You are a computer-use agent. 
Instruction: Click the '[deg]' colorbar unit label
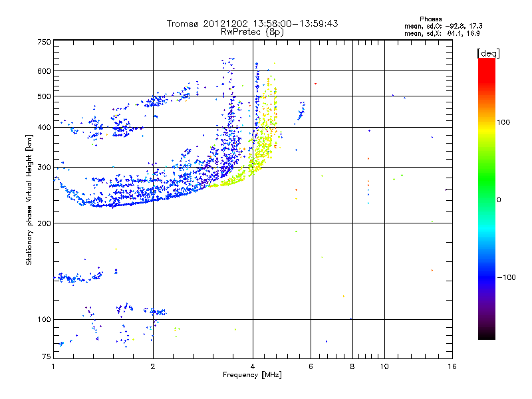pyautogui.click(x=488, y=54)
